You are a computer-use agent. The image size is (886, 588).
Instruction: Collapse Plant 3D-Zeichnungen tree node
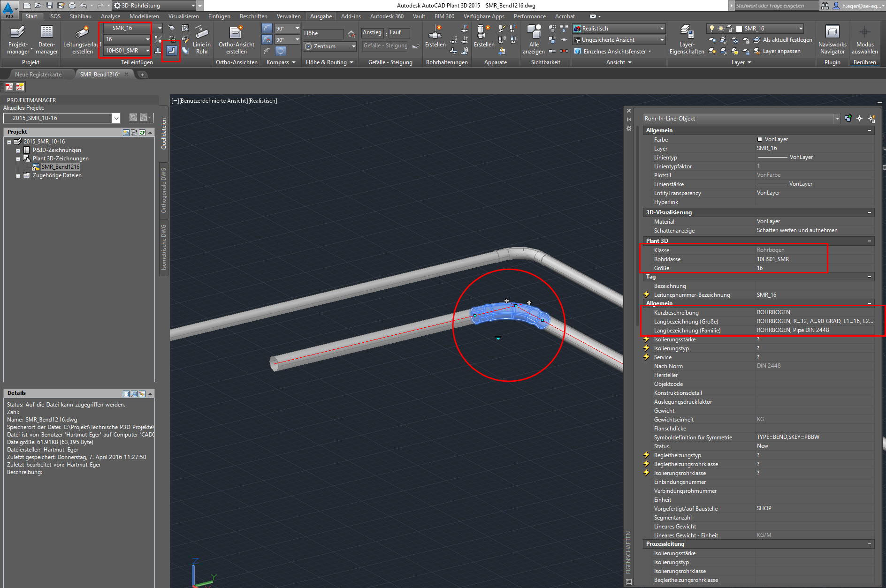(x=18, y=159)
